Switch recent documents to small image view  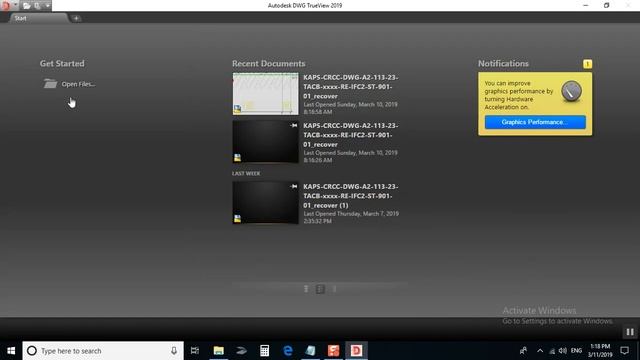pyautogui.click(x=306, y=289)
